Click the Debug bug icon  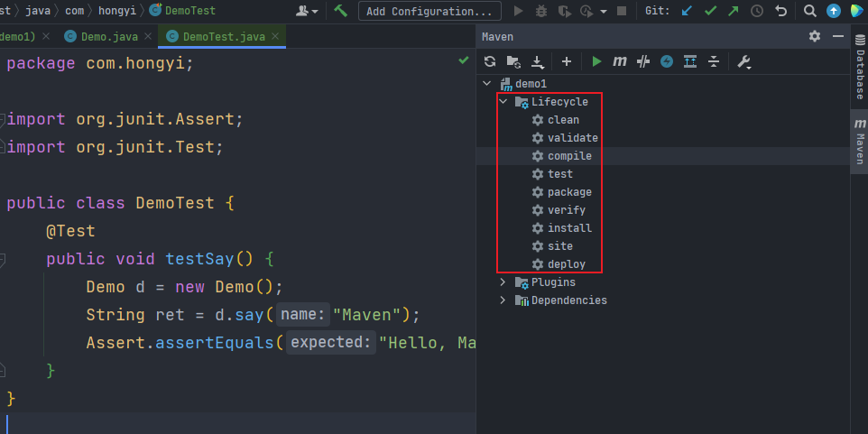coord(541,11)
